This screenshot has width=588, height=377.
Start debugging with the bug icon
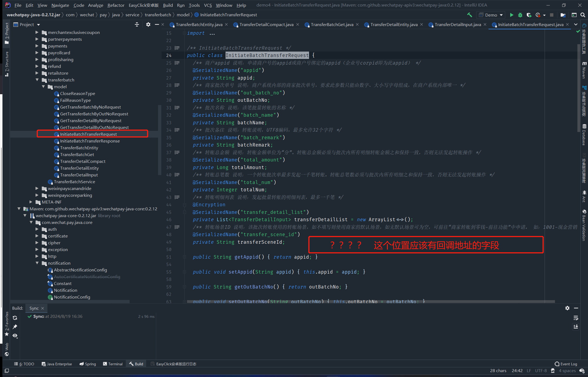click(520, 15)
